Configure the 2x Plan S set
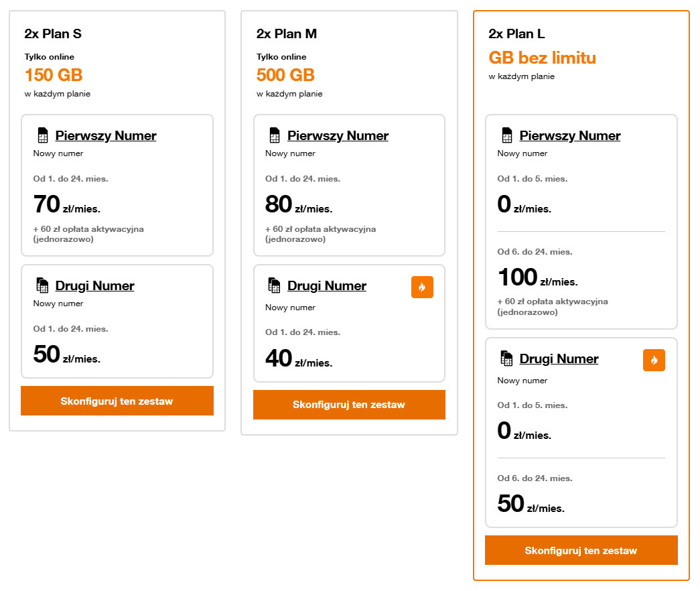This screenshot has height=591, width=700. pyautogui.click(x=117, y=401)
